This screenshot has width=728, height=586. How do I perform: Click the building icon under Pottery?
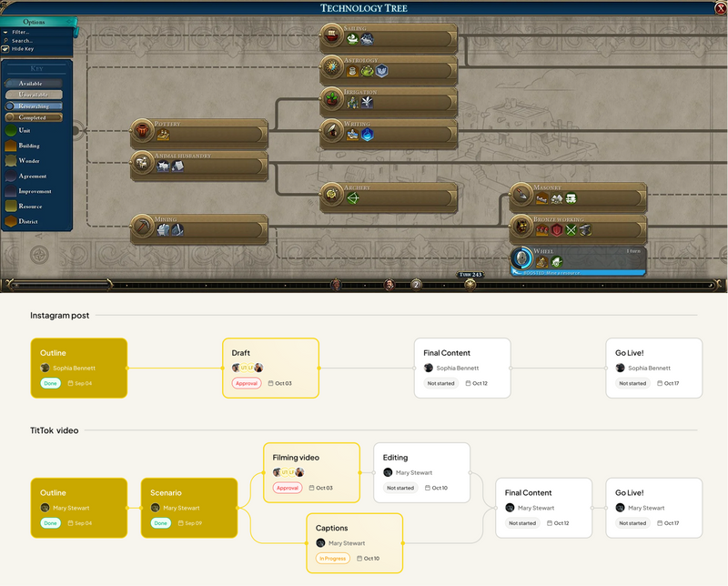[x=163, y=135]
